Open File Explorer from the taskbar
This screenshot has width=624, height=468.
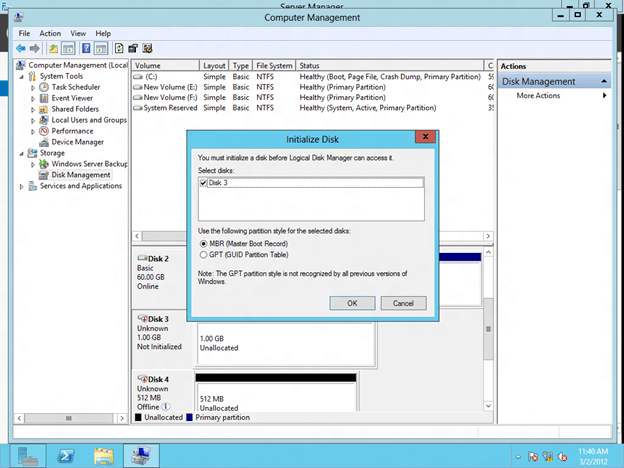tap(103, 456)
